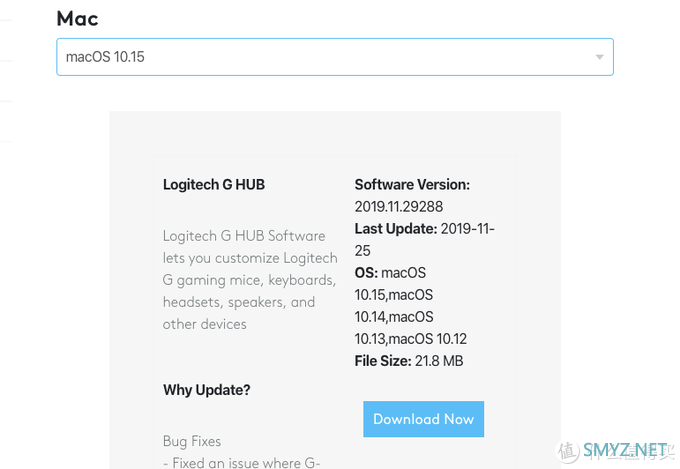Click the Logitech G HUB Software description

click(250, 280)
